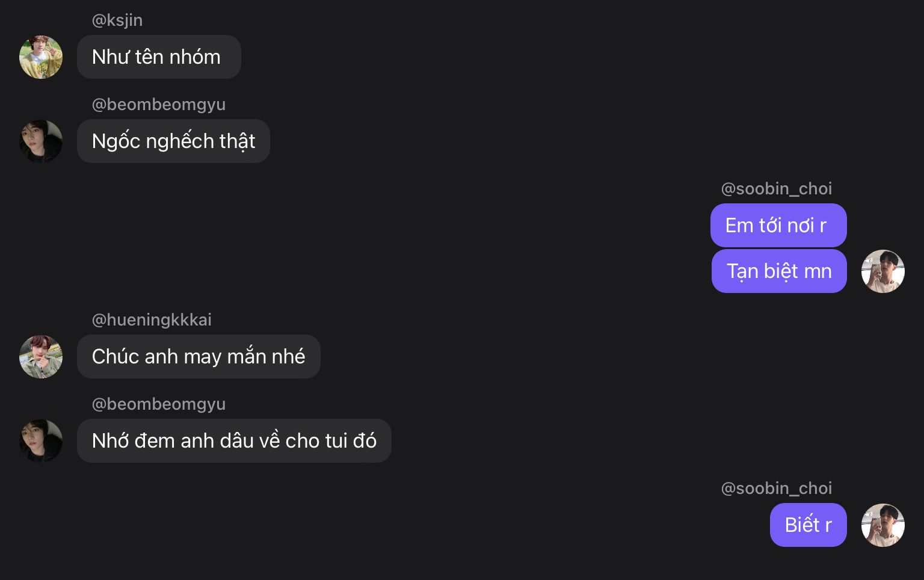Select the "Em tới nơi r" message
The height and width of the screenshot is (580, 924).
coord(778,226)
